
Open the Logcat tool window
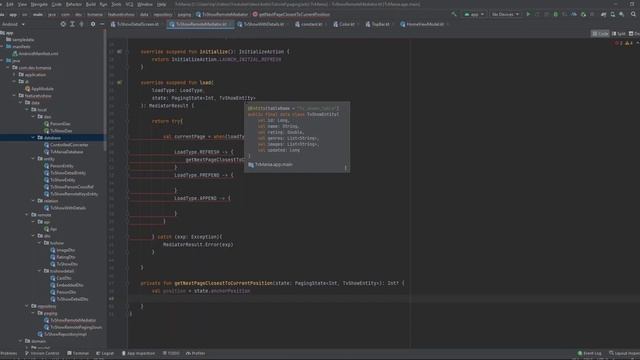(x=105, y=353)
